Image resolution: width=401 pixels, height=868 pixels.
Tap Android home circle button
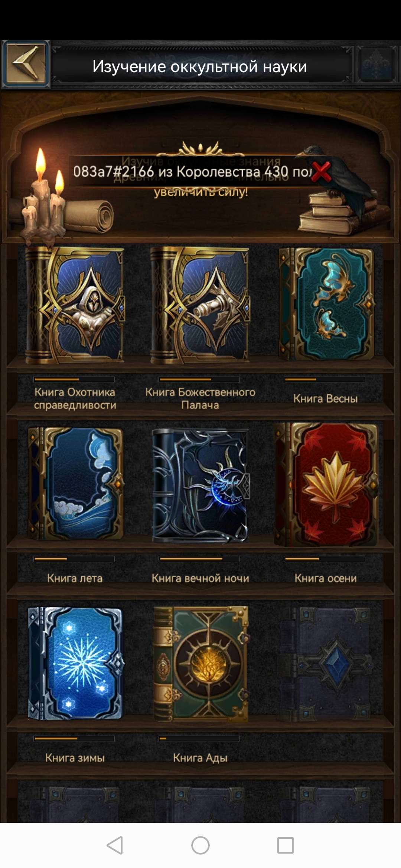[200, 845]
